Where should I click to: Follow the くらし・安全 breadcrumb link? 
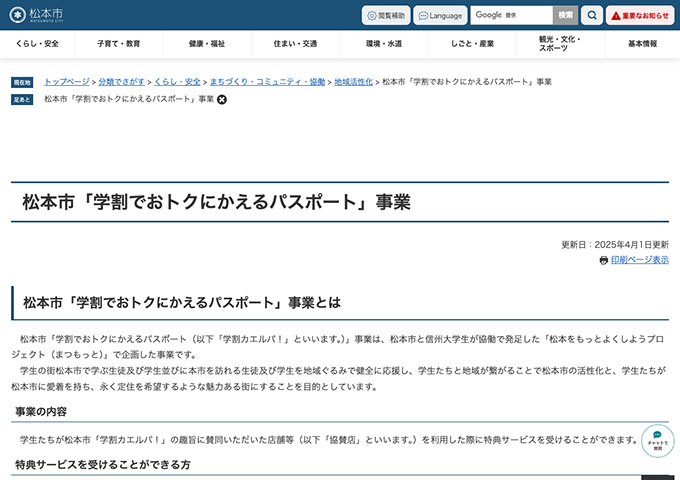point(177,82)
